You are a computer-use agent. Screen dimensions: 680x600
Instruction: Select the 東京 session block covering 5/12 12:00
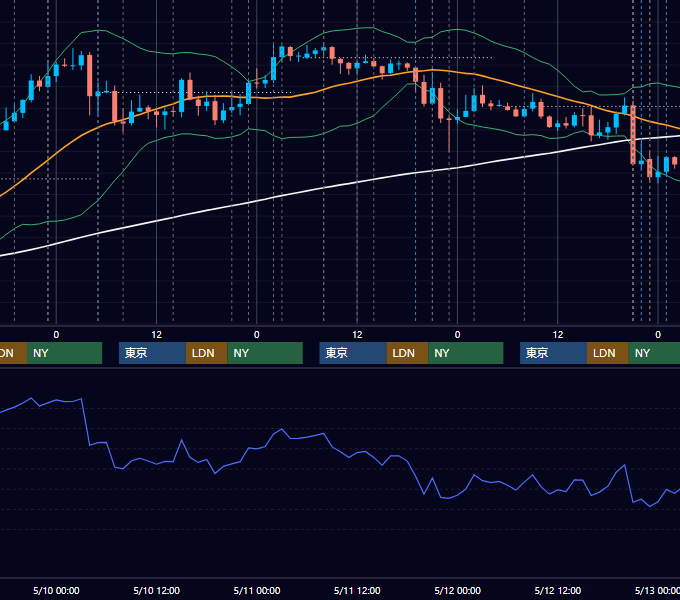[553, 353]
